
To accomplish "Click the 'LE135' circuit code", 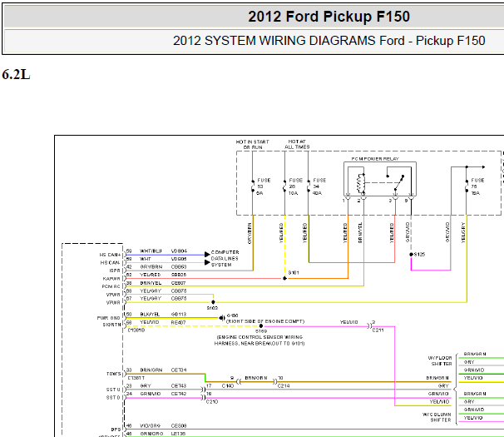I will click(178, 434).
